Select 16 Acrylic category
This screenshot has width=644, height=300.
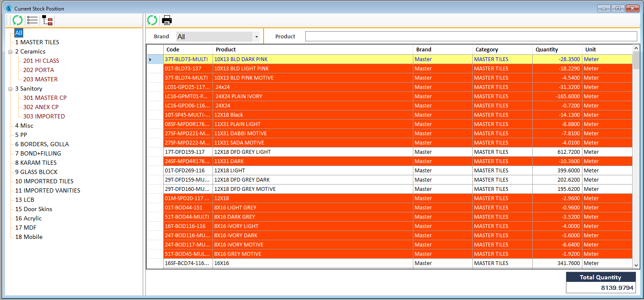(28, 218)
